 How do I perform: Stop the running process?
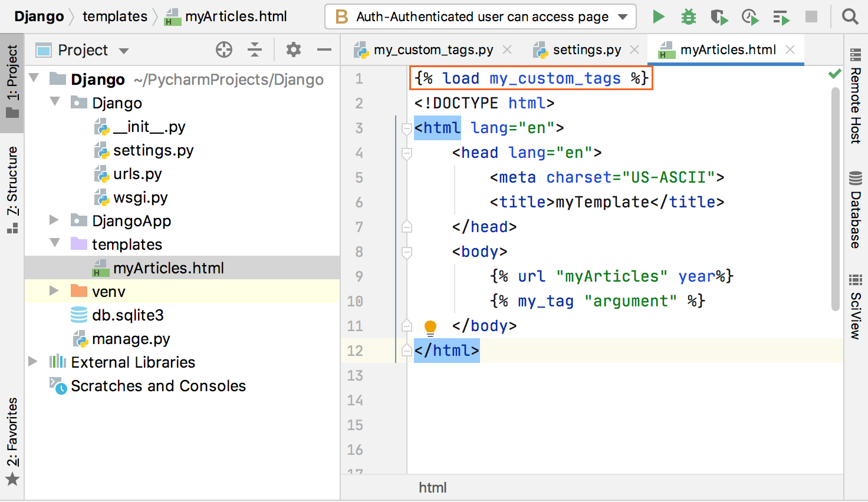(x=812, y=16)
